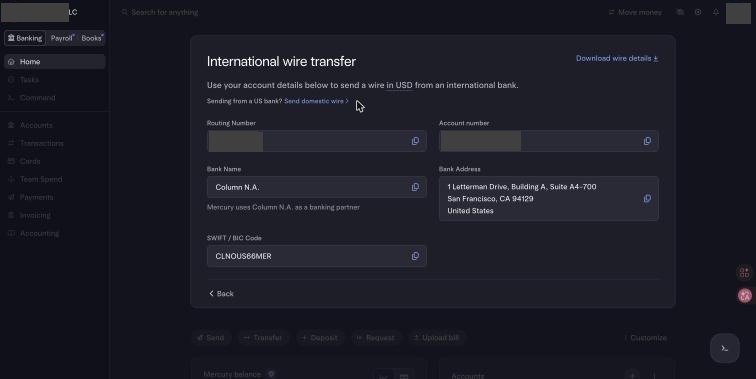Click the icon left of the settings icon

(x=680, y=12)
